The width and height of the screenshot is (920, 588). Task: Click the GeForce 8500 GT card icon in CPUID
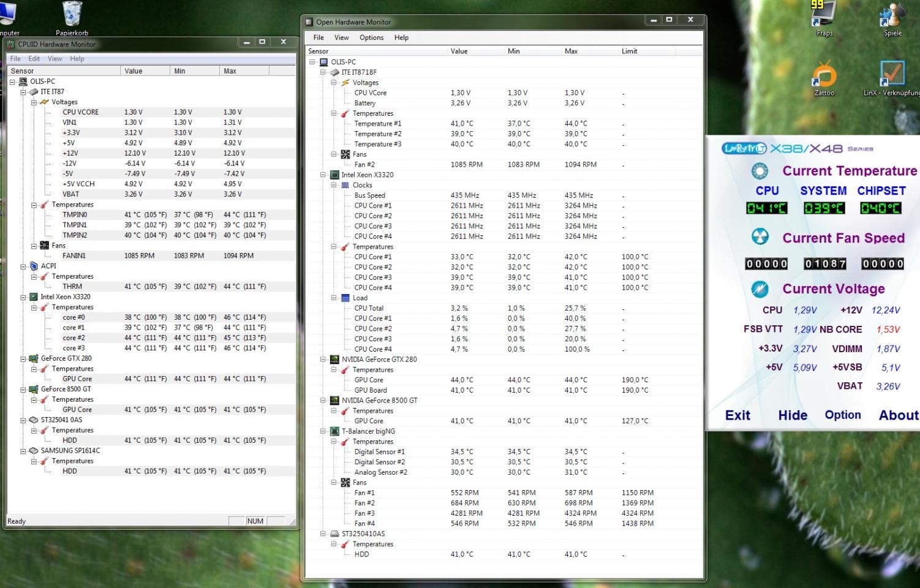coord(34,389)
